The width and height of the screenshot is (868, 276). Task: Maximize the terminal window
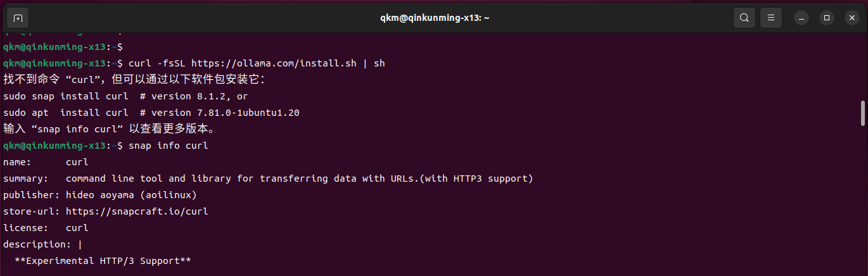click(827, 18)
